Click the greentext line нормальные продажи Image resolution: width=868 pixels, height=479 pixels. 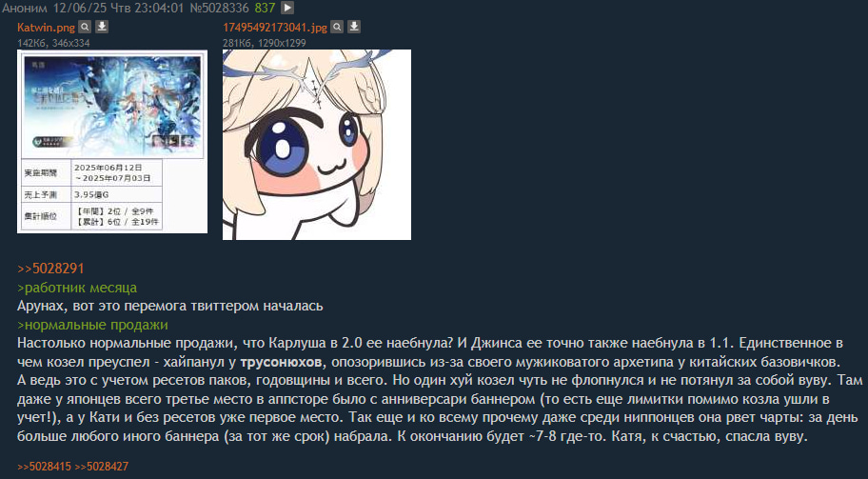(92, 325)
